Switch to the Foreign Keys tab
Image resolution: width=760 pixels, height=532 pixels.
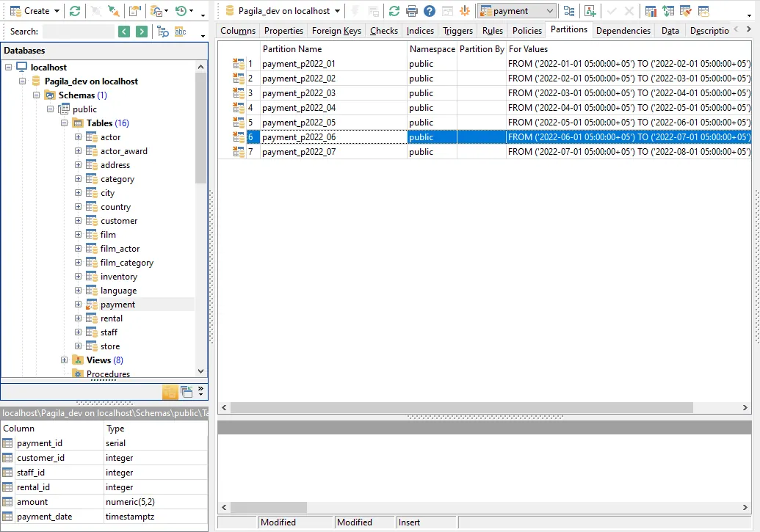336,31
